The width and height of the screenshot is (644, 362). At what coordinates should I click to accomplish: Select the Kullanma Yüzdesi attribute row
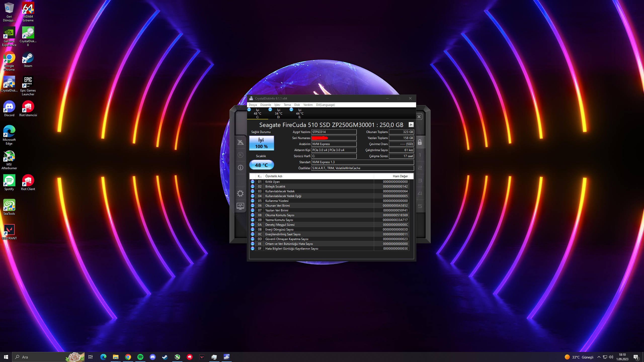click(330, 201)
